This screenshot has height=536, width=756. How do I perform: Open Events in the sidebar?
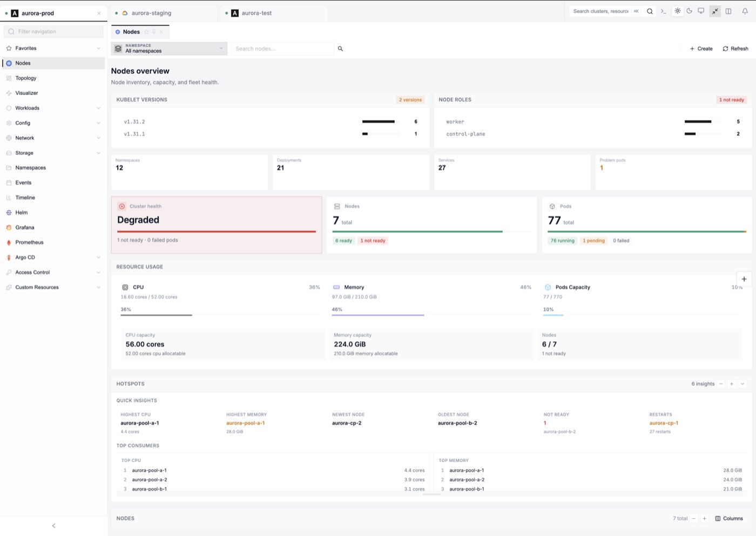click(x=53, y=183)
